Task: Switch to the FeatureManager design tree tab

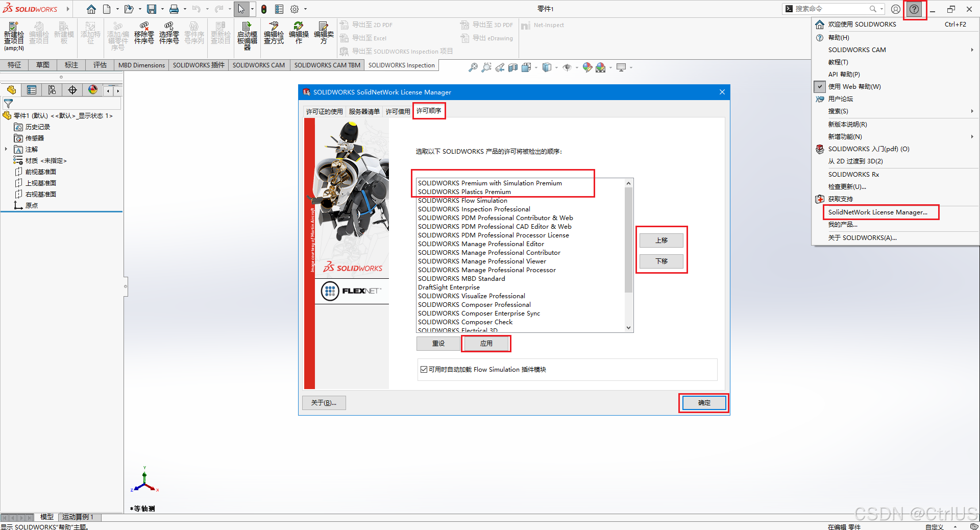Action: pos(11,90)
